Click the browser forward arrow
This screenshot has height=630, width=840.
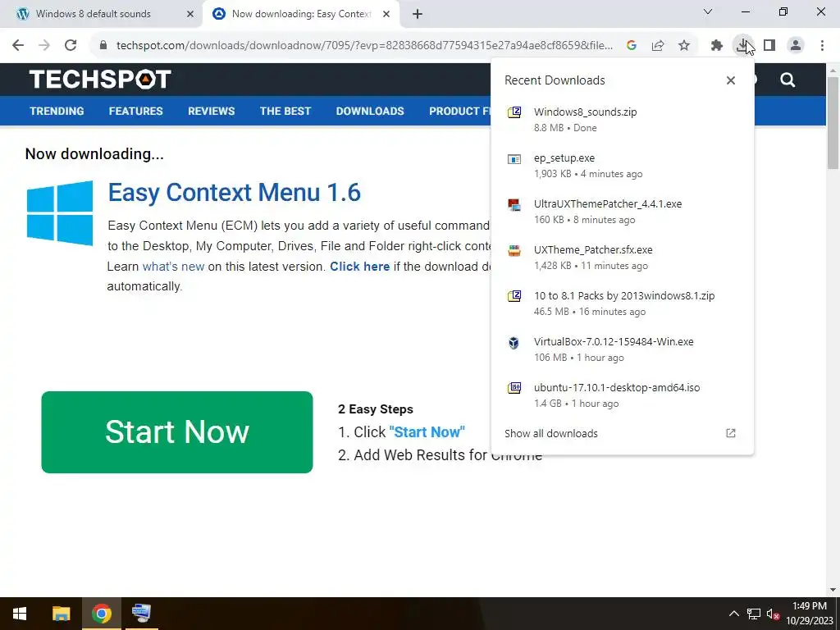tap(44, 45)
